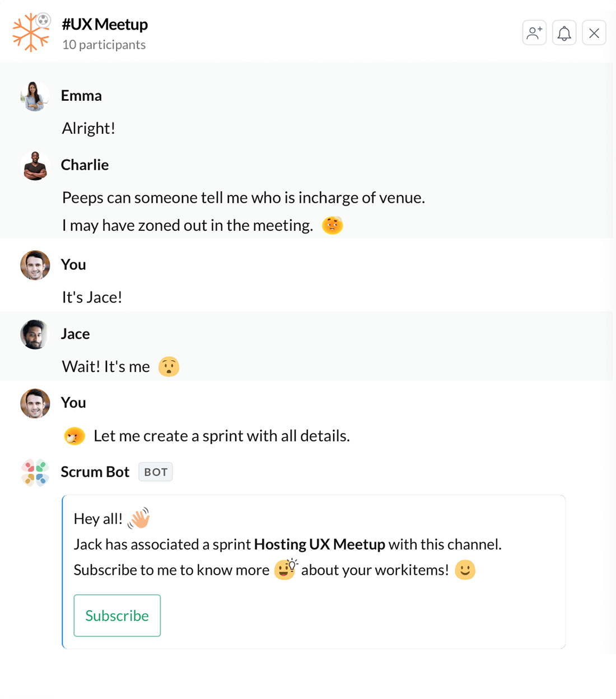Viewport: 616px width, 699px height.
Task: Close the UX Meetup chat window
Action: tap(594, 33)
